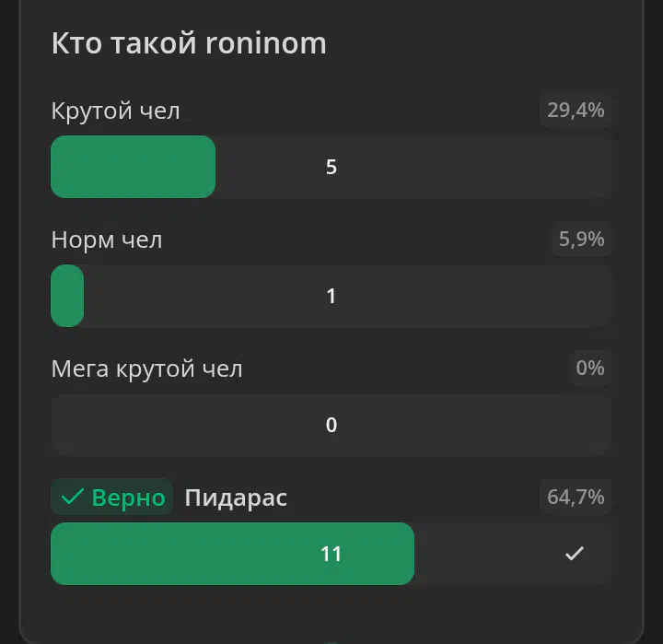Select the Крутой чел answer label

click(x=115, y=111)
